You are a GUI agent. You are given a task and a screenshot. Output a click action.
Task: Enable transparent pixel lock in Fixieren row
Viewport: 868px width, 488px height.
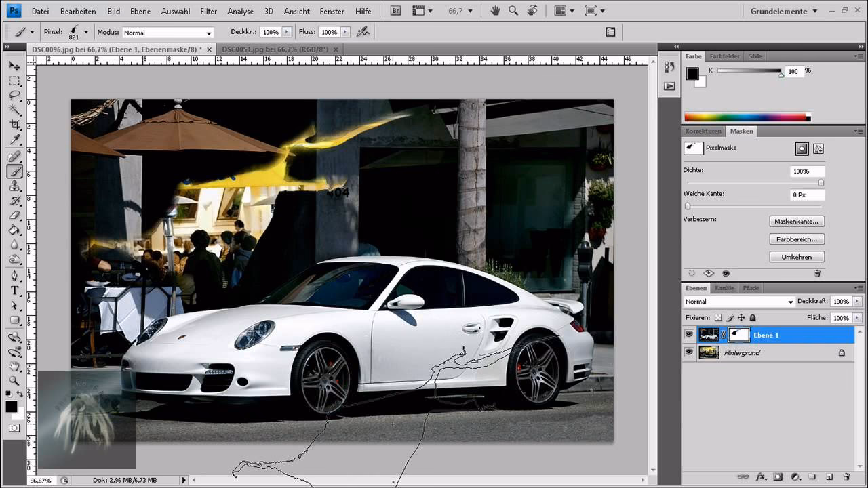point(717,317)
